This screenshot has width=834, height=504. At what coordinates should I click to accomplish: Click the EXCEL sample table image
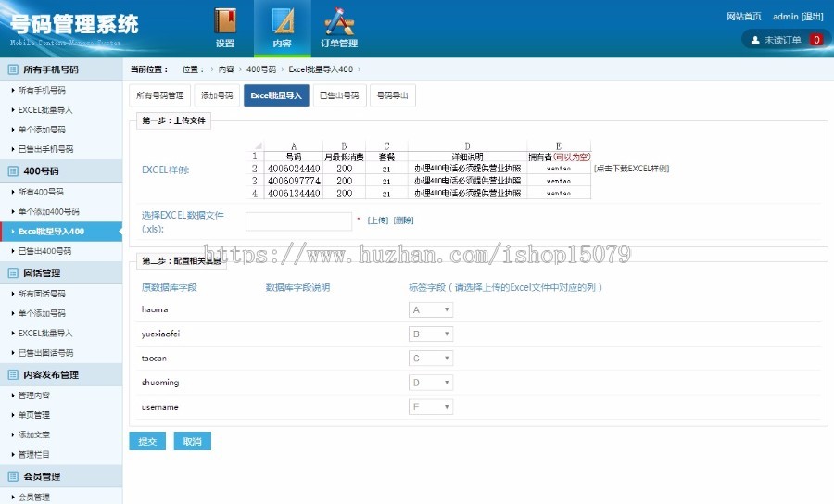click(x=418, y=170)
